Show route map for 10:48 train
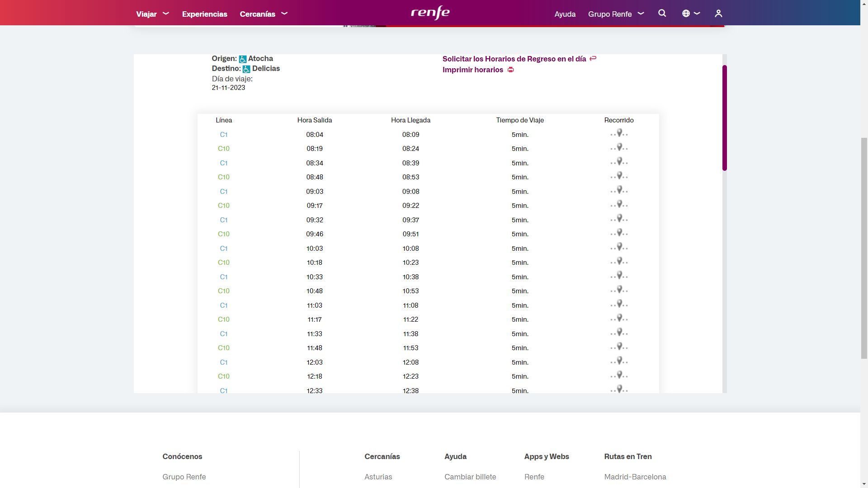This screenshot has width=868, height=488. 619,290
